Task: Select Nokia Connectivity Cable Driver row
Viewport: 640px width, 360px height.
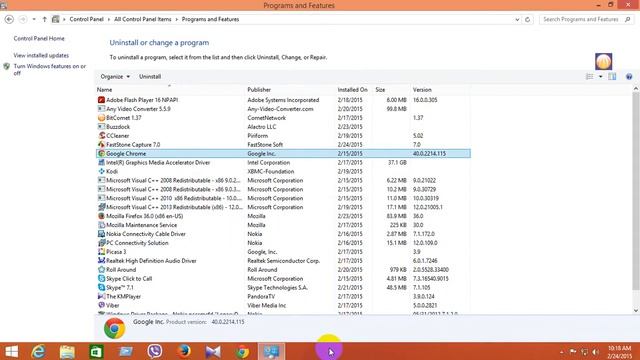Action: tap(283, 234)
